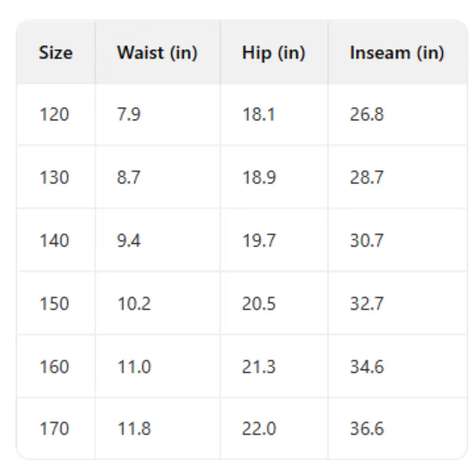Click the size 120 cell
The height and width of the screenshot is (476, 476).
coord(54,114)
